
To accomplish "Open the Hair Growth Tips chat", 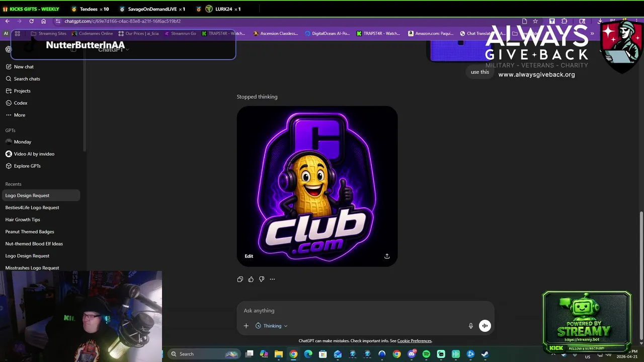I will pyautogui.click(x=40, y=220).
